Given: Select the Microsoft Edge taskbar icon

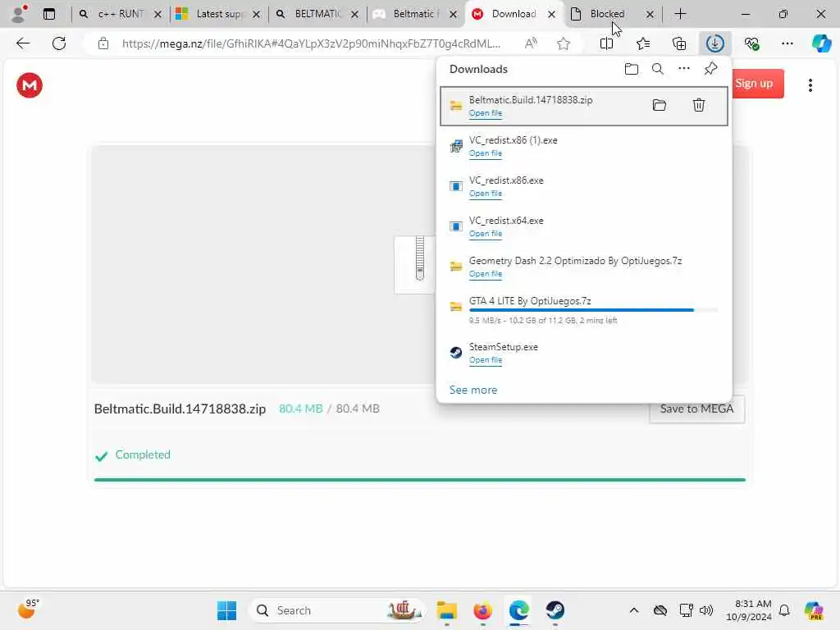Looking at the screenshot, I should (x=518, y=610).
